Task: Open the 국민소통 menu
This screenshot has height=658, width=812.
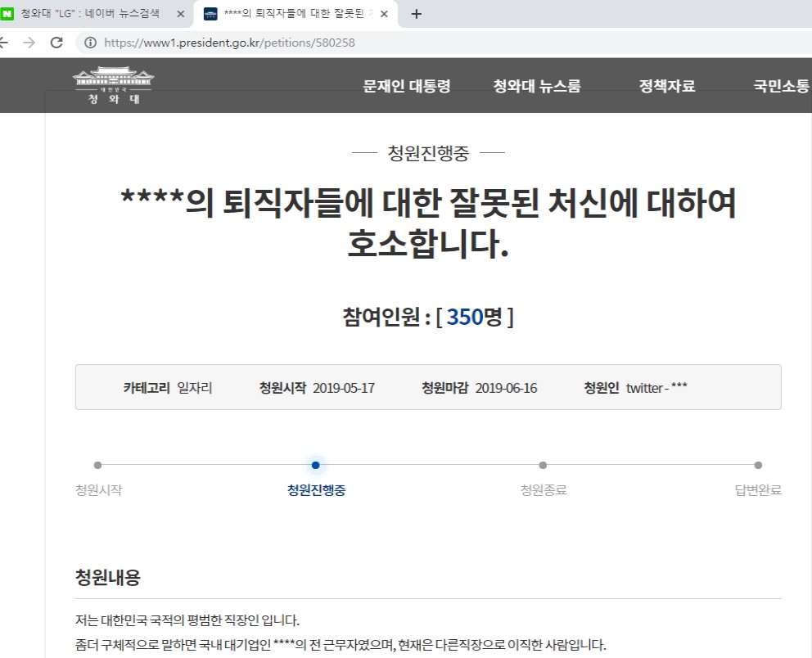Action: coord(782,86)
